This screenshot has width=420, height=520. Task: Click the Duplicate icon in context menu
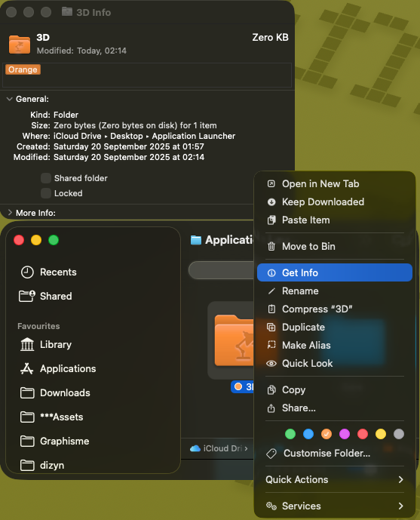[x=271, y=327]
